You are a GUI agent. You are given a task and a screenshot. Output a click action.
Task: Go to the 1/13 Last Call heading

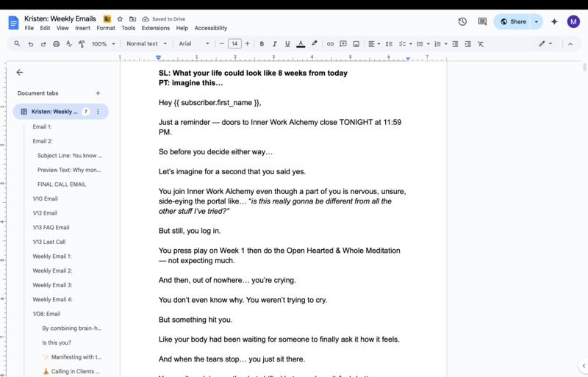(49, 242)
